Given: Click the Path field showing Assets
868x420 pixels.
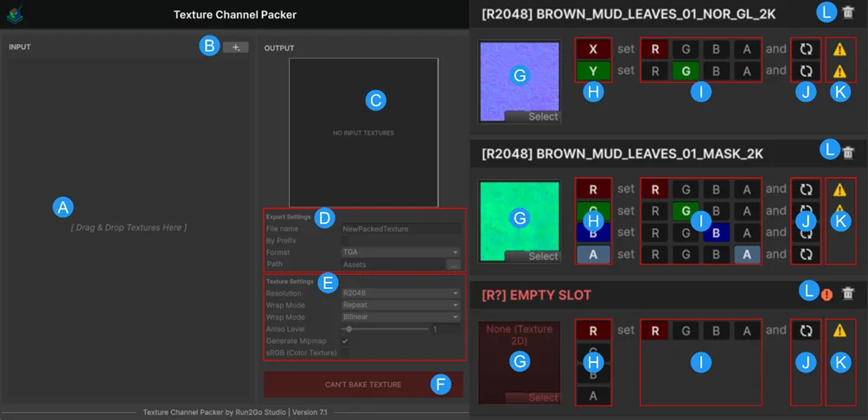Looking at the screenshot, I should point(393,264).
